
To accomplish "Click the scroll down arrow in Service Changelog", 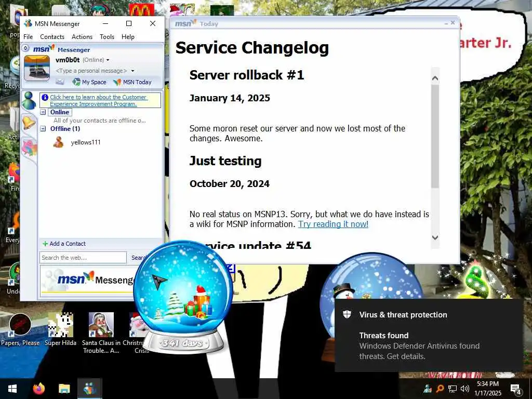I will 435,237.
